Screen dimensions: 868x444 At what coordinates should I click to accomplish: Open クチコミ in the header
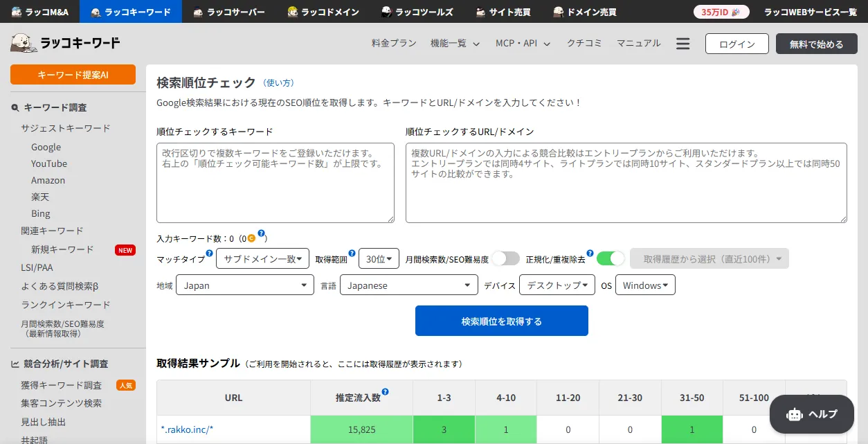click(x=584, y=44)
